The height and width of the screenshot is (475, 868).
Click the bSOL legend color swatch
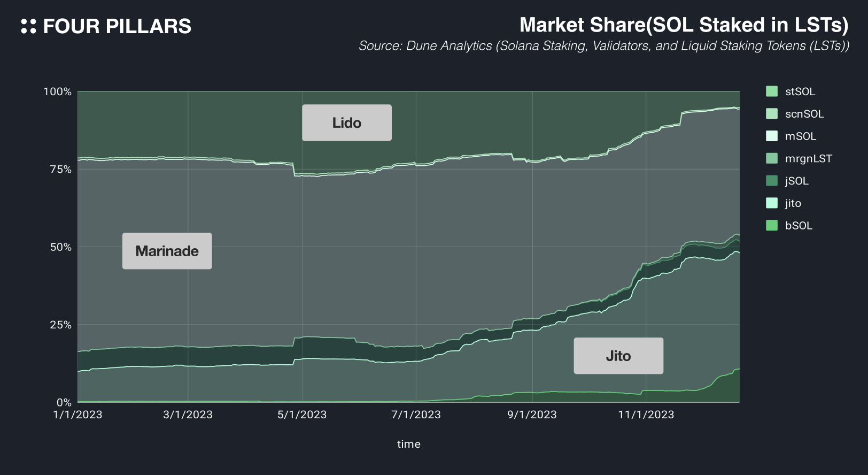click(x=772, y=225)
